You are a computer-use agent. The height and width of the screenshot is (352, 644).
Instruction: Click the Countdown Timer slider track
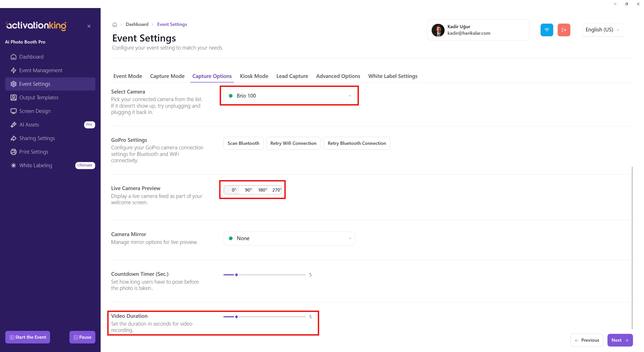click(x=272, y=275)
